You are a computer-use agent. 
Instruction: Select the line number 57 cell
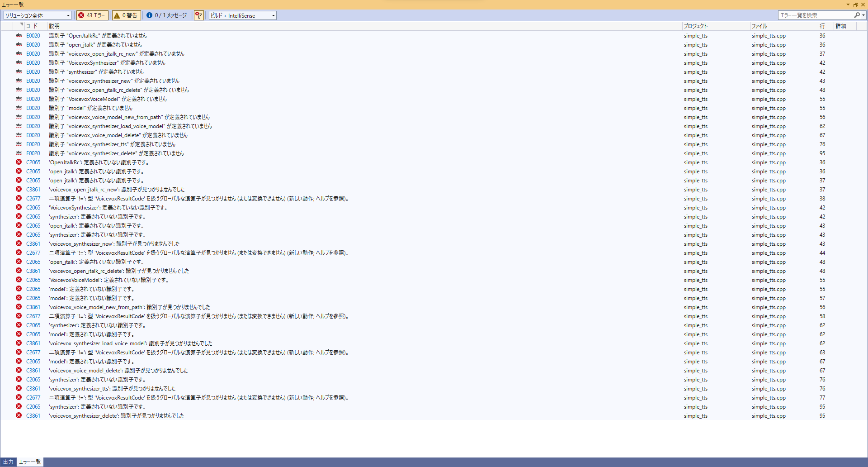(x=822, y=298)
